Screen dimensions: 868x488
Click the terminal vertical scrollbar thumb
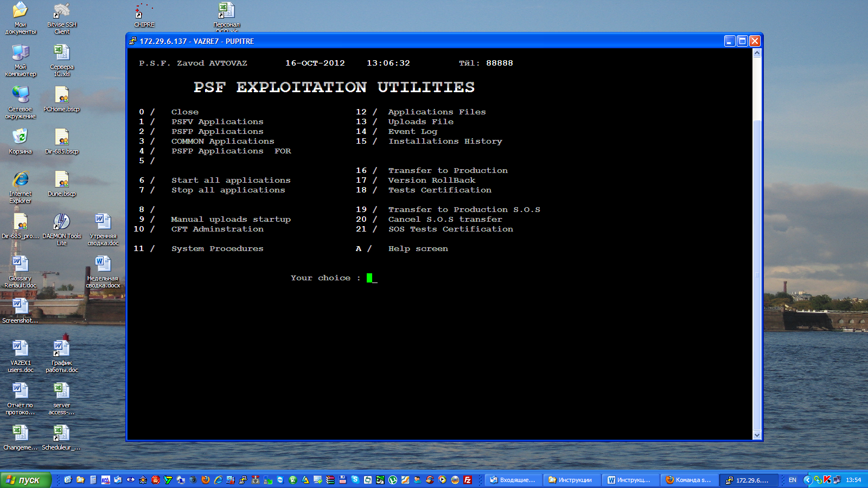coord(757,275)
